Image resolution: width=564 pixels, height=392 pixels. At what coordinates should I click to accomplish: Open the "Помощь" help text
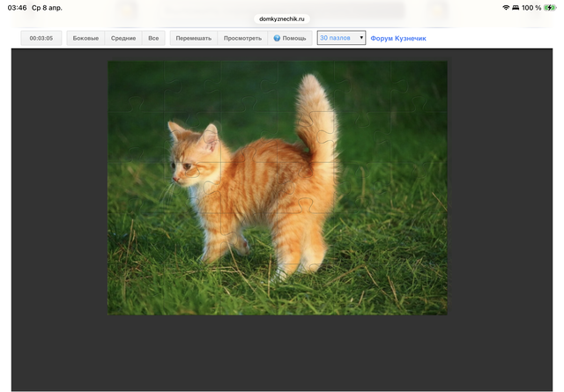tap(294, 39)
